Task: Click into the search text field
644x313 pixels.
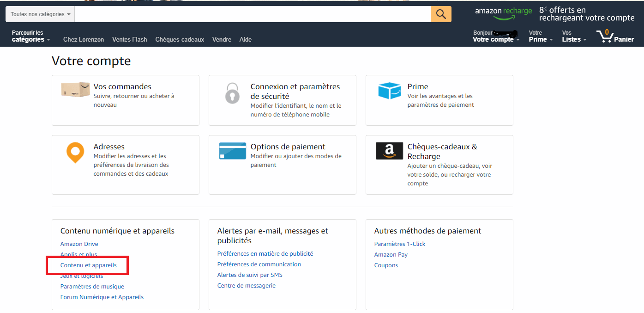Action: click(253, 14)
